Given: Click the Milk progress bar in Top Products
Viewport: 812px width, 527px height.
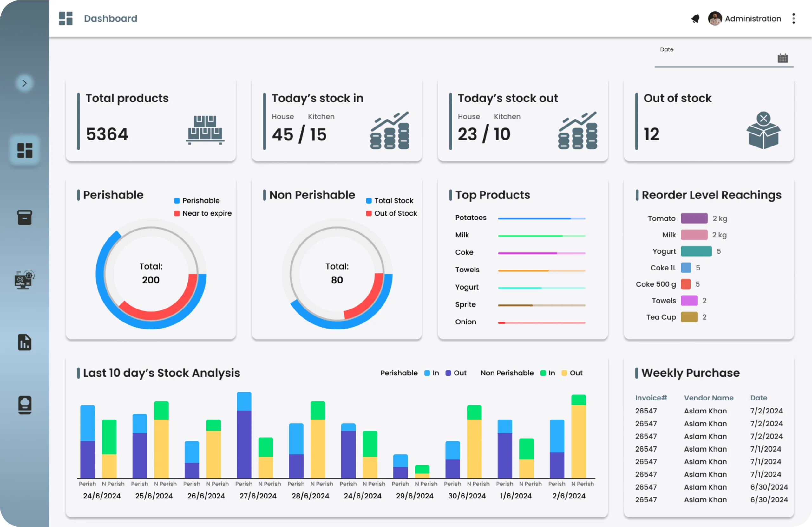Looking at the screenshot, I should coord(541,236).
